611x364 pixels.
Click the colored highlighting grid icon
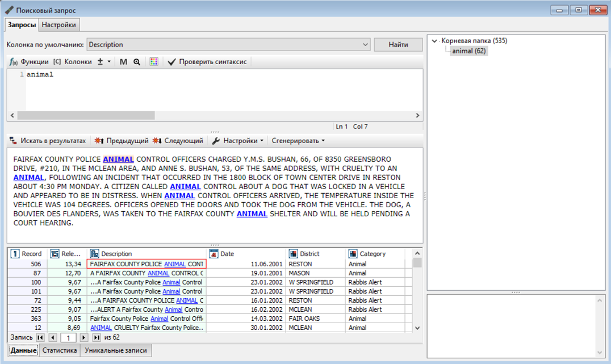[154, 61]
